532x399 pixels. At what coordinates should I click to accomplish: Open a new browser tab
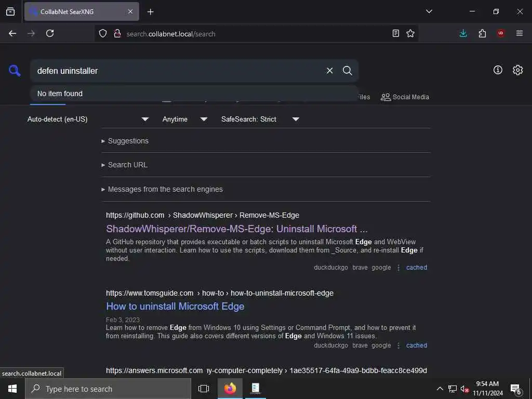click(x=150, y=12)
